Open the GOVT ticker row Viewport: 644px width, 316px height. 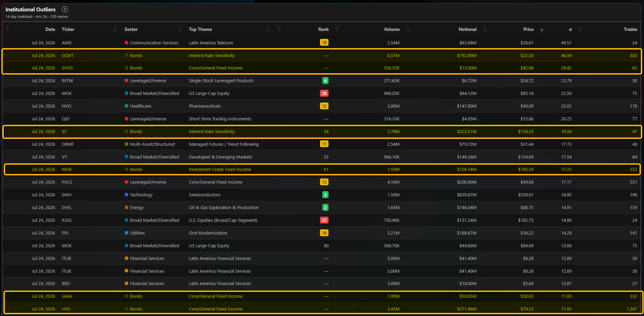[x=322, y=55]
